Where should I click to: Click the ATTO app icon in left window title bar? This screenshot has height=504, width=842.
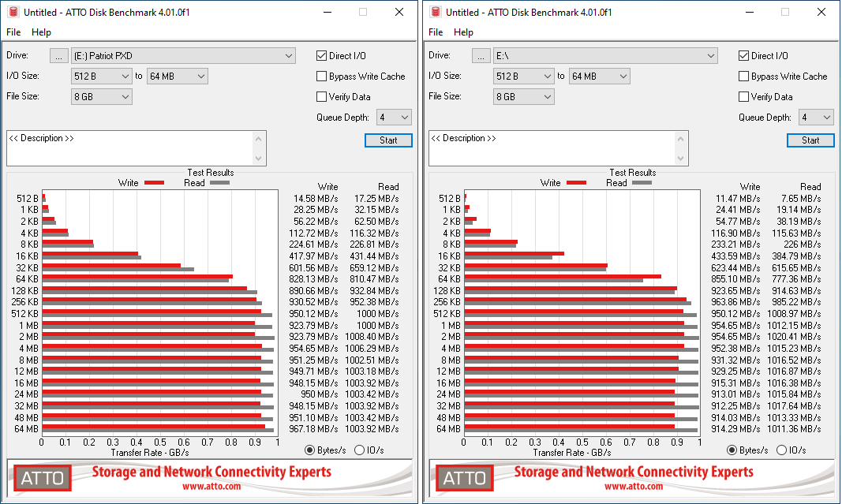tap(13, 12)
